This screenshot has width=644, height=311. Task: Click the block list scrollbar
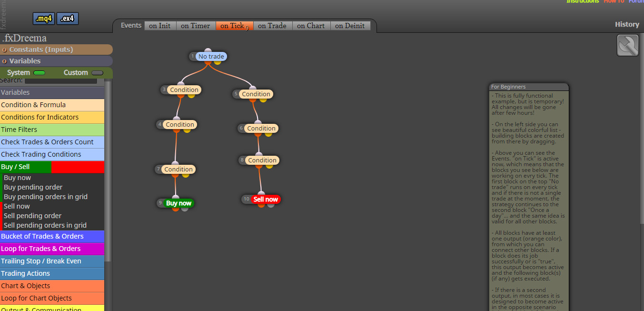[108, 171]
